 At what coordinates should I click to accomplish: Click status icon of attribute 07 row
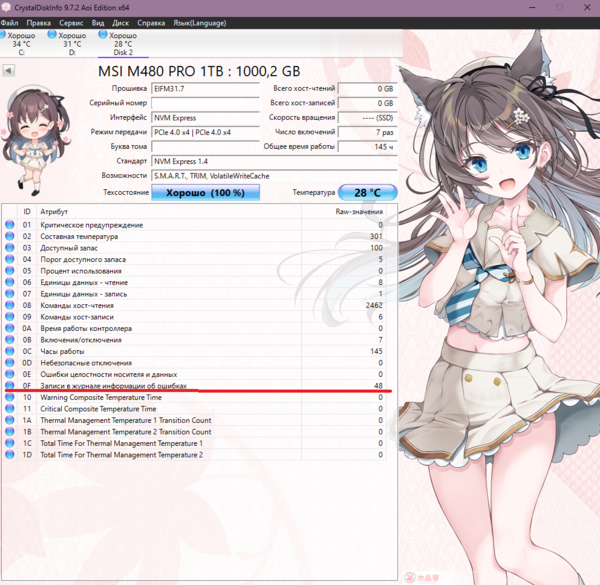click(10, 293)
